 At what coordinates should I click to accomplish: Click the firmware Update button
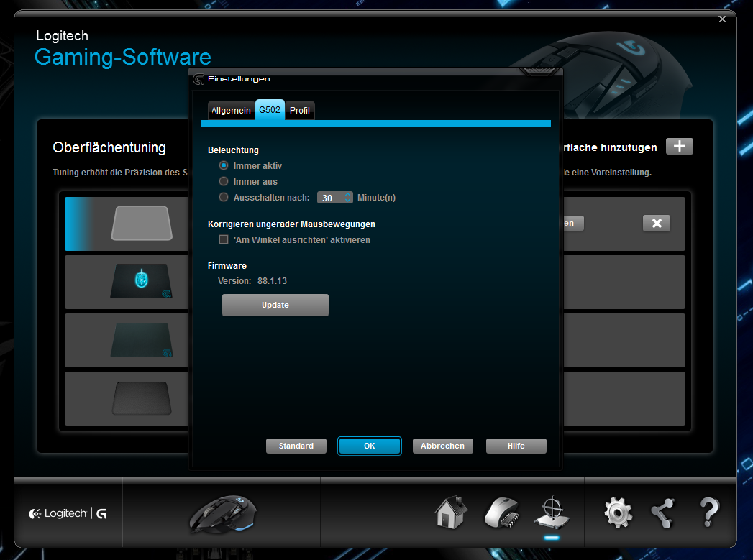pyautogui.click(x=275, y=306)
